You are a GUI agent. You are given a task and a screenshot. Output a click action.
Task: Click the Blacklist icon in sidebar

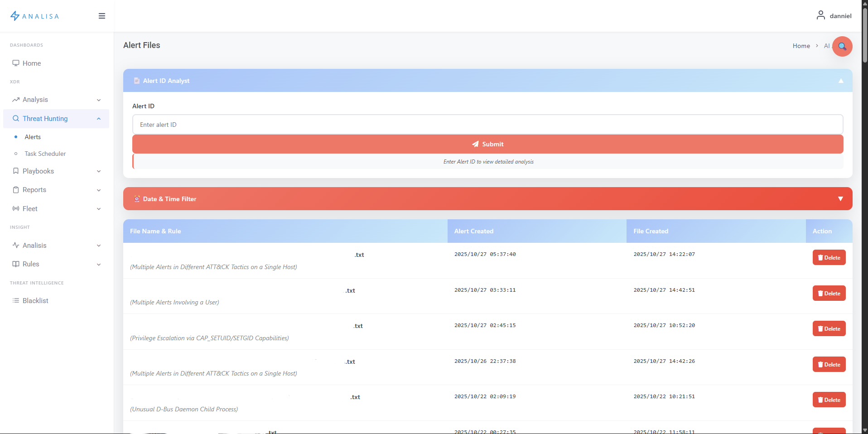pyautogui.click(x=16, y=300)
